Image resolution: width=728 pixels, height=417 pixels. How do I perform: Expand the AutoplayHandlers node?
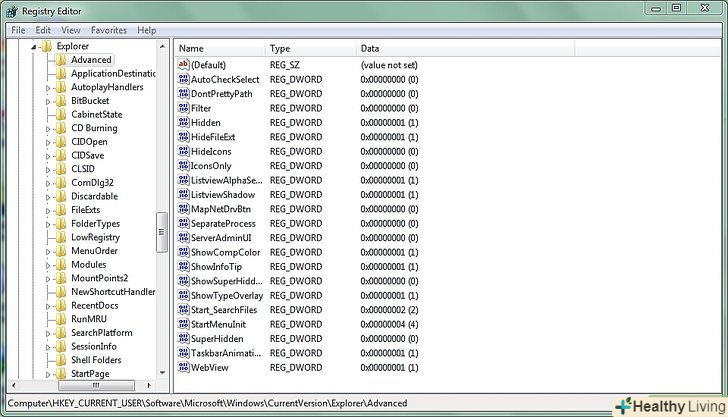click(48, 87)
